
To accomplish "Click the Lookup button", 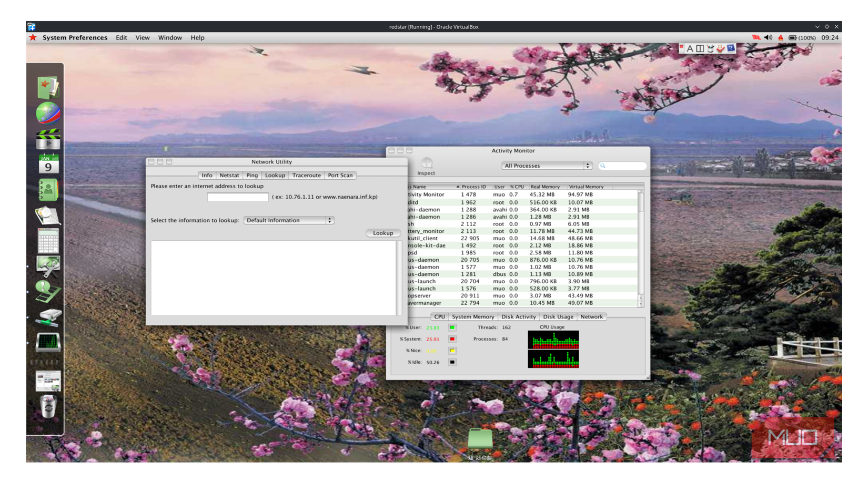I will tap(383, 233).
